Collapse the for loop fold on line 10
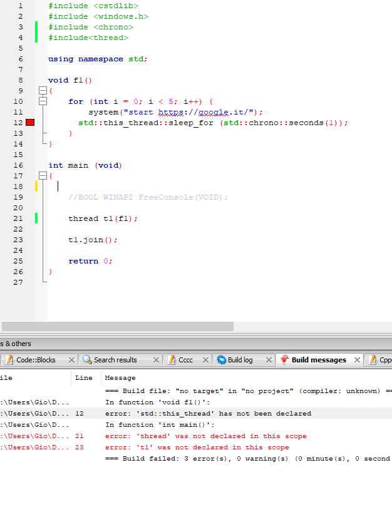This screenshot has width=392, height=532. click(x=43, y=101)
